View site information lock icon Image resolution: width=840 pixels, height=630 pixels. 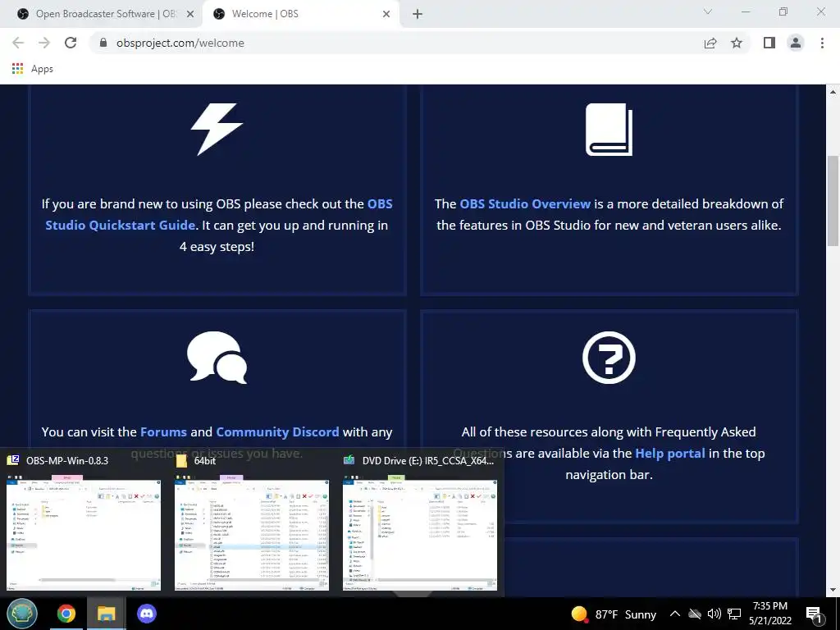(103, 43)
